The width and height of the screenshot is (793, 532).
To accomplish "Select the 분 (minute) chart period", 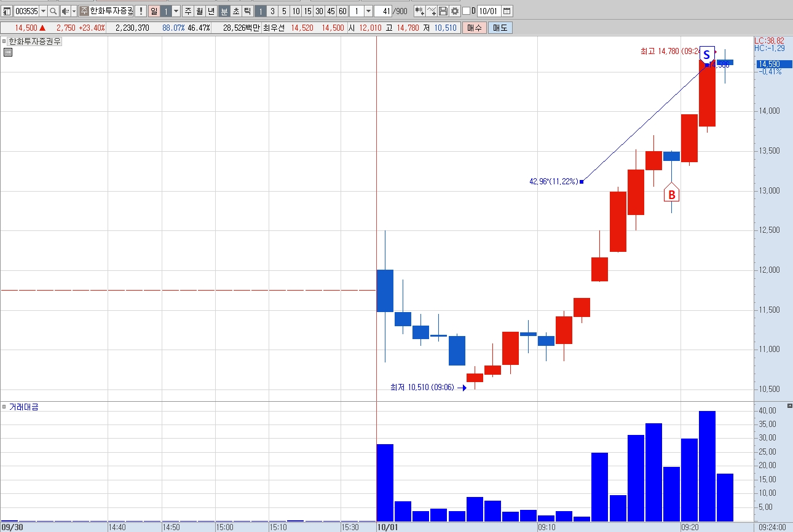I will click(224, 11).
